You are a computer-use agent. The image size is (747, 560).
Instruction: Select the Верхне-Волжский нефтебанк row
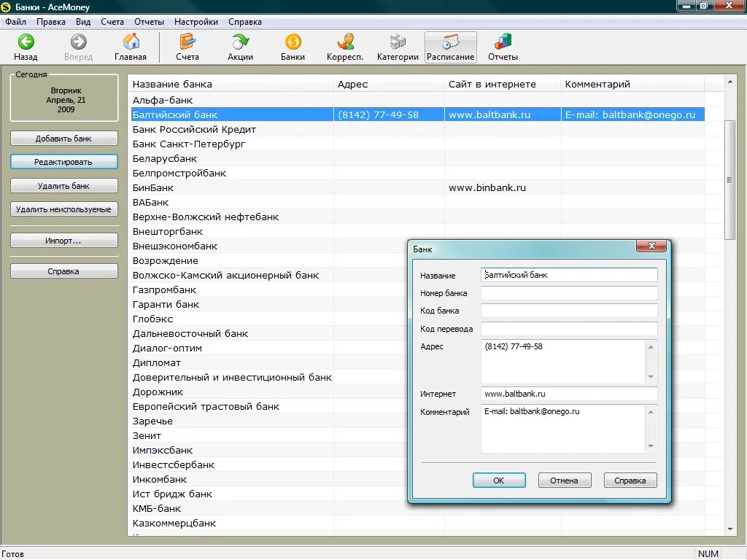tap(418, 217)
